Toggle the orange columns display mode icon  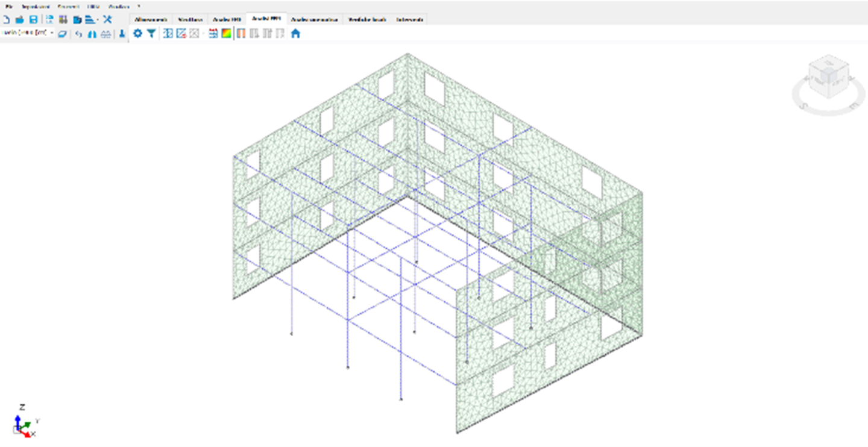[240, 34]
